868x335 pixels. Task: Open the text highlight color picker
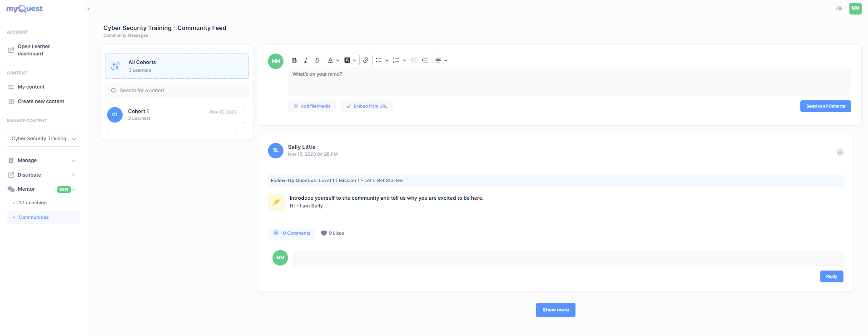pyautogui.click(x=349, y=60)
